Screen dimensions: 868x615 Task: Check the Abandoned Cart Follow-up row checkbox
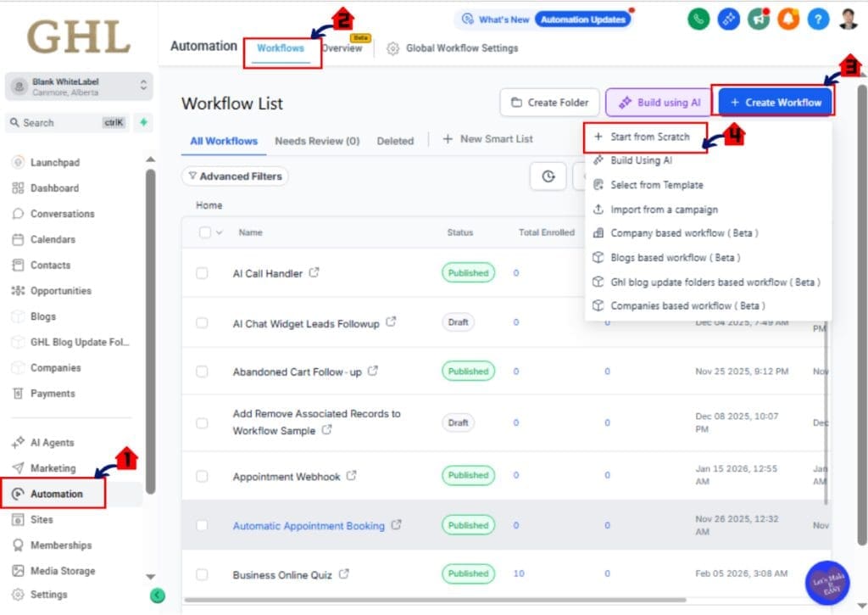(x=202, y=371)
